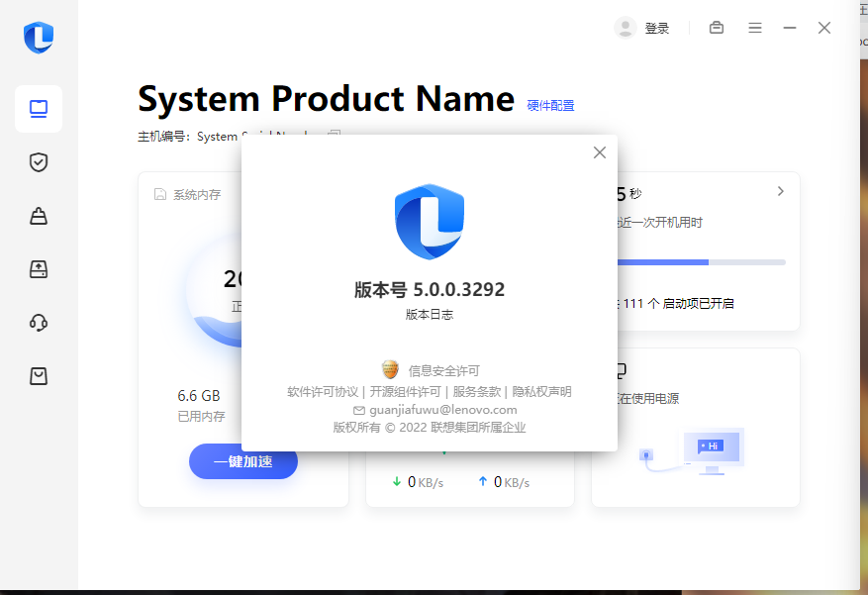The width and height of the screenshot is (868, 595).
Task: Click the memory card icon beside 系统内存
Action: pyautogui.click(x=160, y=194)
